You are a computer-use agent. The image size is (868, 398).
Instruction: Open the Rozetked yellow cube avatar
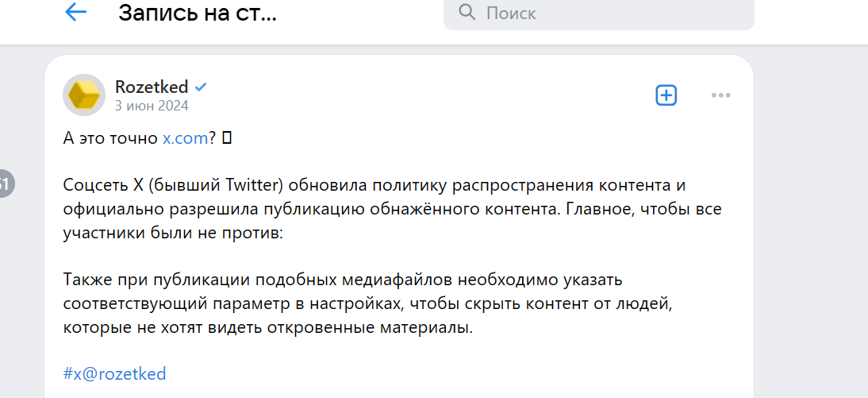(x=83, y=95)
